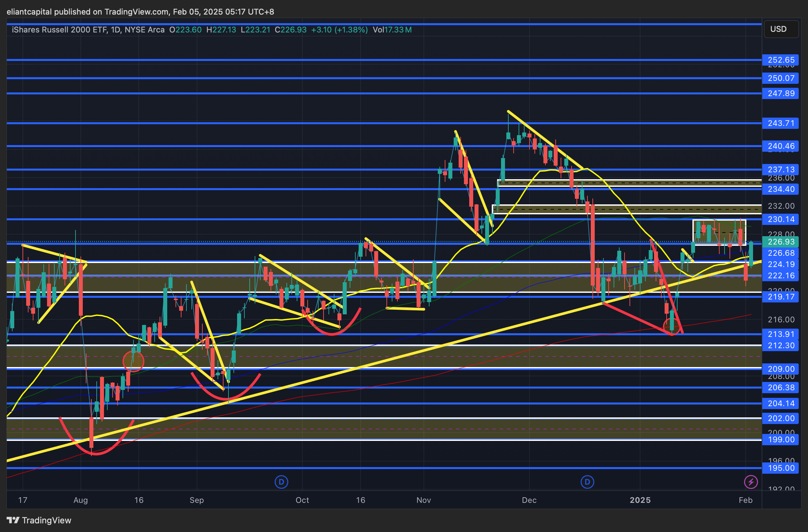Click the dividend marker near October
The image size is (808, 532).
click(281, 482)
